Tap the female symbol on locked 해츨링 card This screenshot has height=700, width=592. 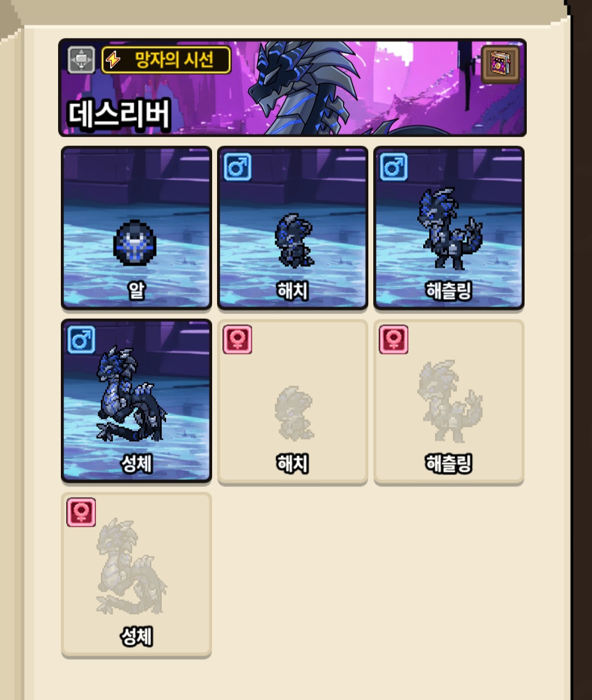point(394,340)
